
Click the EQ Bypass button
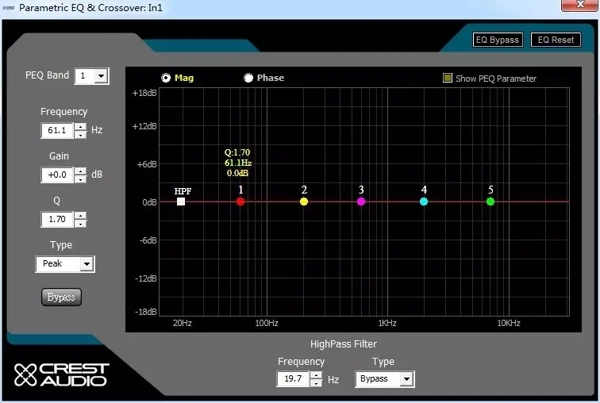tap(497, 40)
